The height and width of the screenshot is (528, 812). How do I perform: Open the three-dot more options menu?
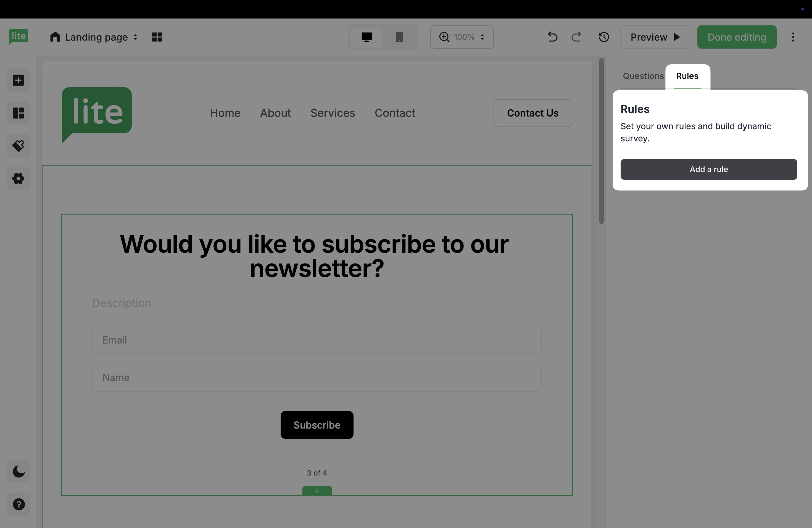click(x=793, y=37)
